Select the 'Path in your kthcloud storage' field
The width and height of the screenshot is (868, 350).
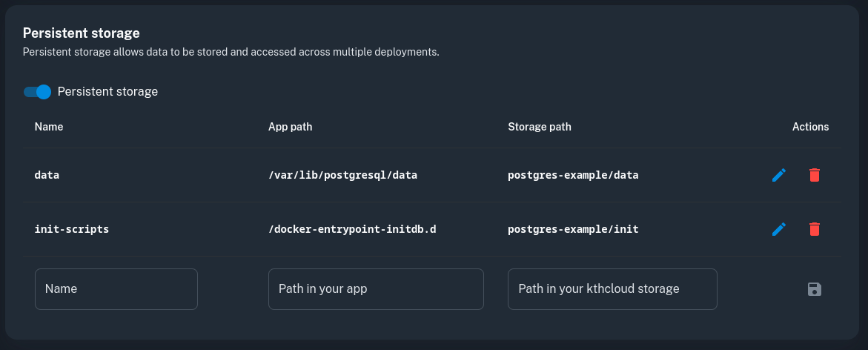pyautogui.click(x=612, y=289)
